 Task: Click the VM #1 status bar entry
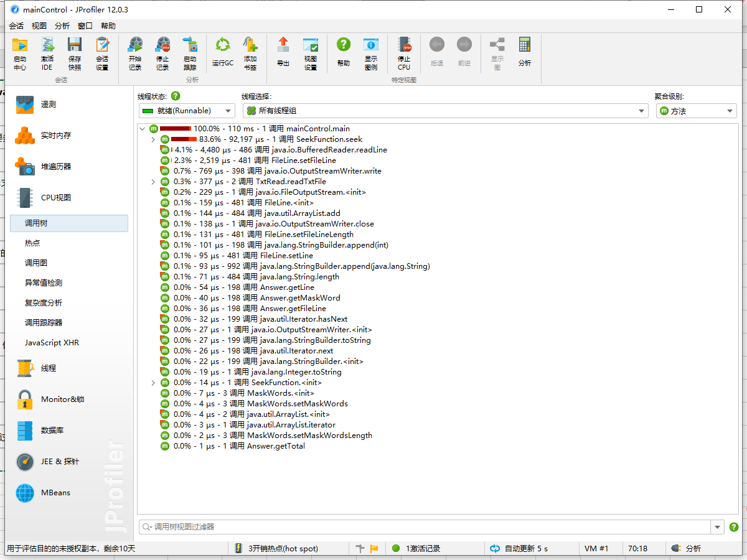pyautogui.click(x=597, y=549)
